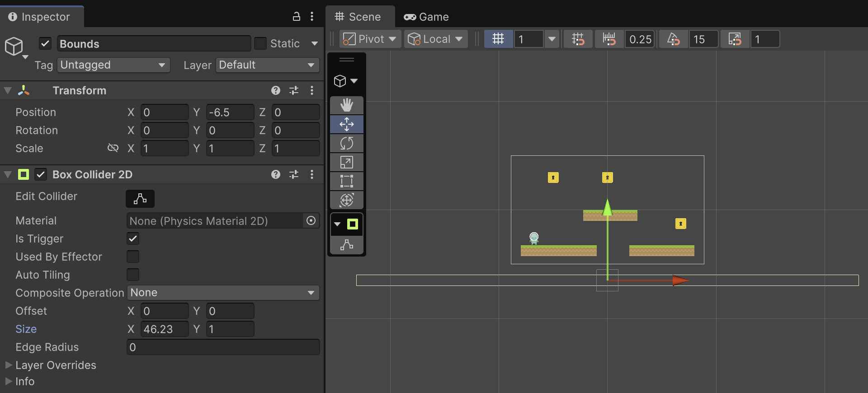Select the Rect tool
The width and height of the screenshot is (868, 393).
point(347,181)
